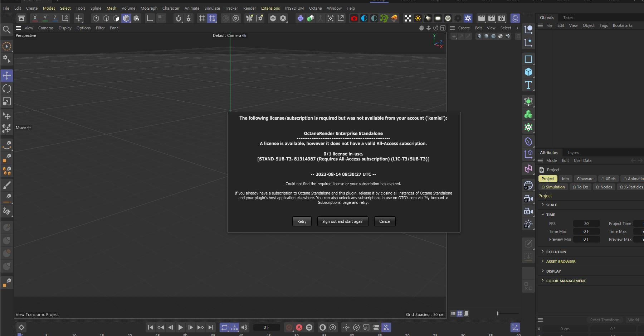
Task: Cancel the license dialog
Action: (x=385, y=221)
